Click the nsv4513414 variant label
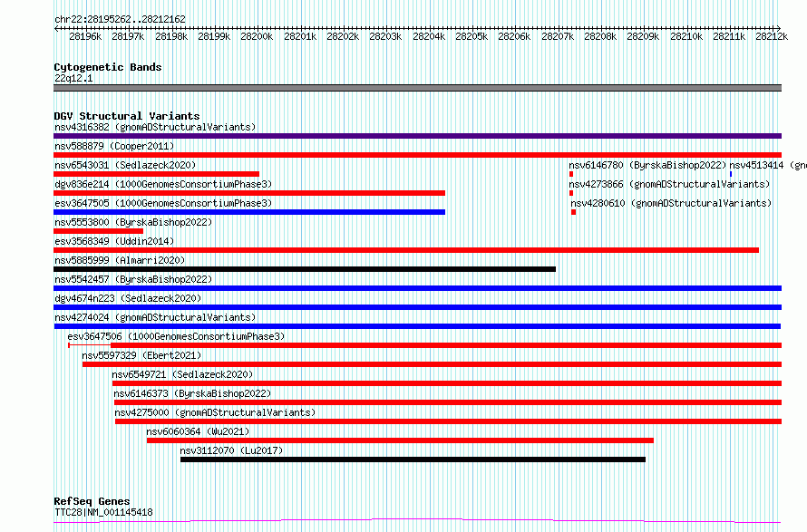The image size is (807, 532). tap(768, 165)
